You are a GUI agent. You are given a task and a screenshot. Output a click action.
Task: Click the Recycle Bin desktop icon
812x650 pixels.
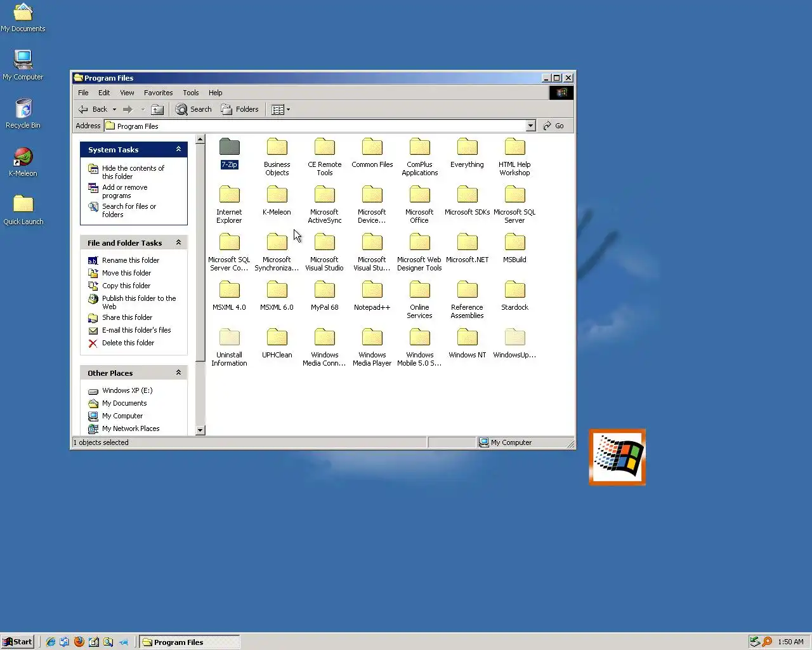(x=23, y=114)
